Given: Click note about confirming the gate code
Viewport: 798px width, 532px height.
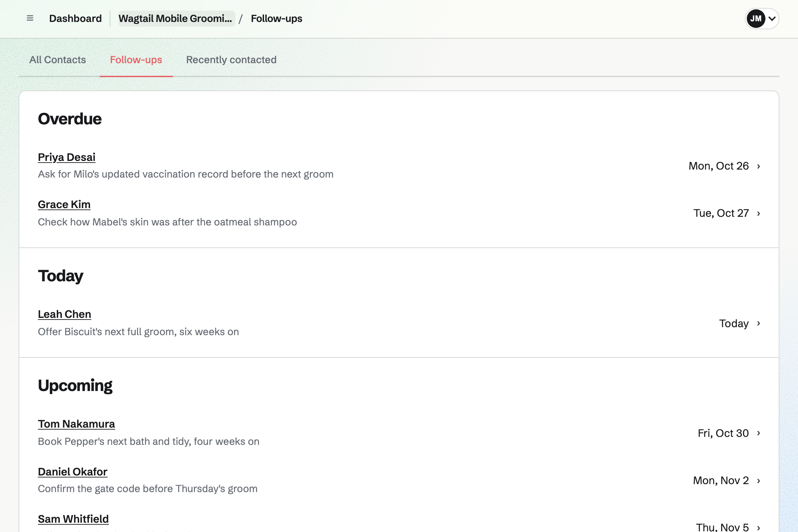Looking at the screenshot, I should (148, 488).
